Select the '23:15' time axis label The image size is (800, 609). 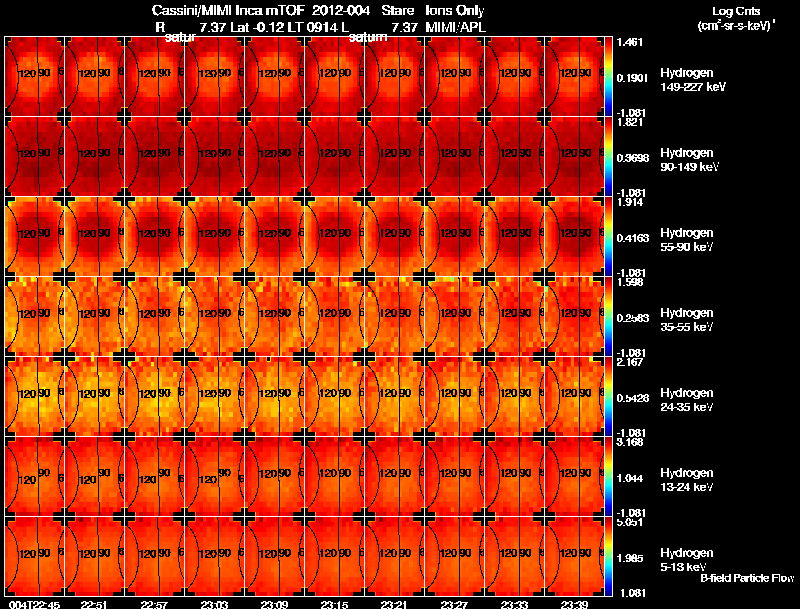pos(334,605)
